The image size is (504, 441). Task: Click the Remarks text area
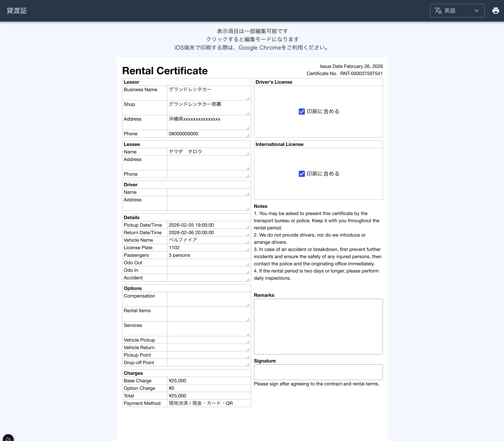[x=318, y=326]
